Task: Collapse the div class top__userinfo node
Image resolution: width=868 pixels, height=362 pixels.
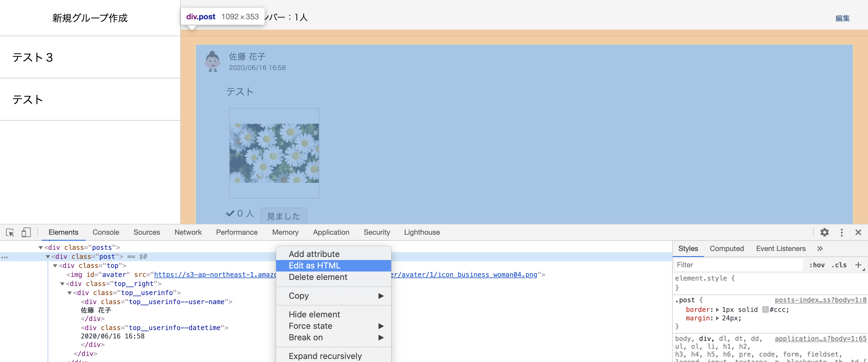Action: tap(70, 293)
